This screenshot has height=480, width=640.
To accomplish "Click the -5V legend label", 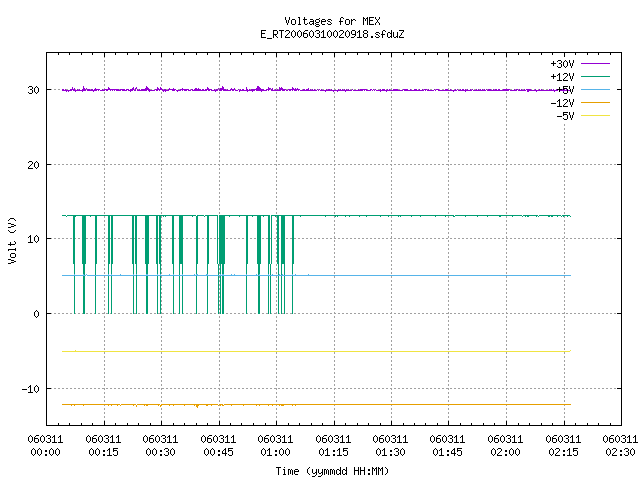I will click(565, 116).
